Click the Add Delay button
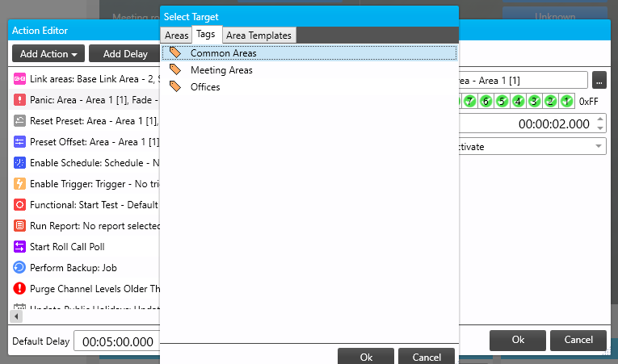The image size is (618, 364). coord(125,53)
